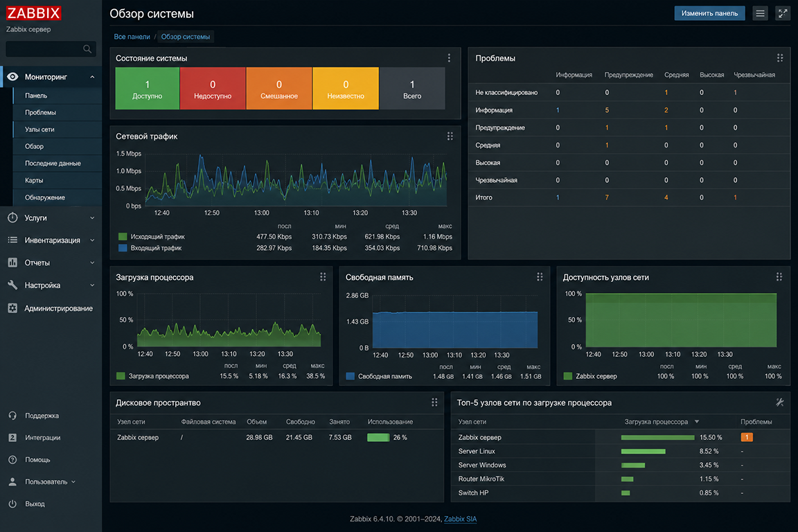The image size is (798, 532).
Task: Enter fullscreen kiosk mode icon
Action: pos(783,13)
